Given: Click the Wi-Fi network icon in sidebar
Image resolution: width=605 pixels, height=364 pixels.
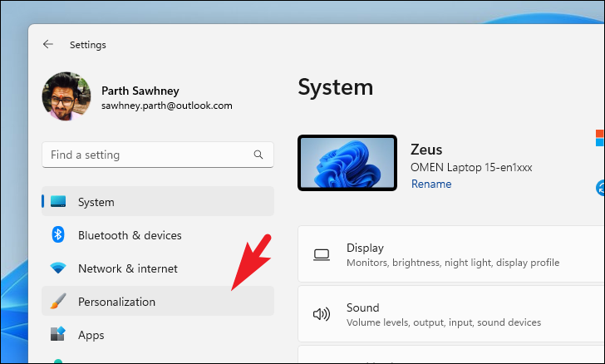Looking at the screenshot, I should (x=58, y=268).
